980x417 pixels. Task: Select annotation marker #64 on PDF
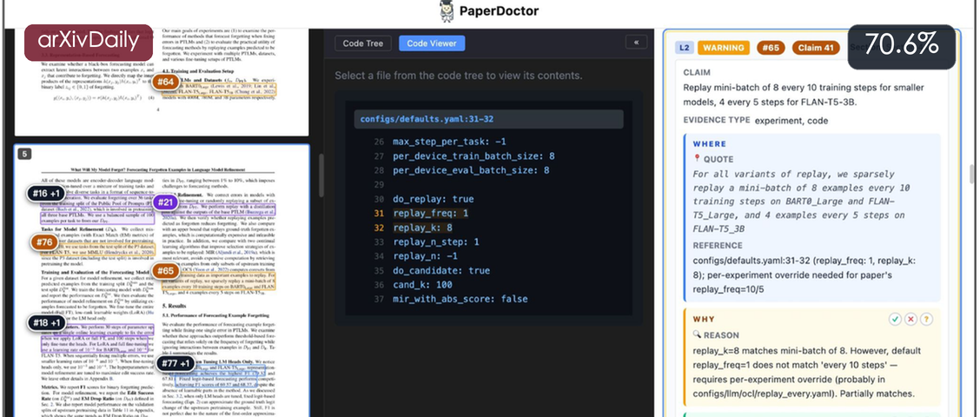tap(166, 82)
